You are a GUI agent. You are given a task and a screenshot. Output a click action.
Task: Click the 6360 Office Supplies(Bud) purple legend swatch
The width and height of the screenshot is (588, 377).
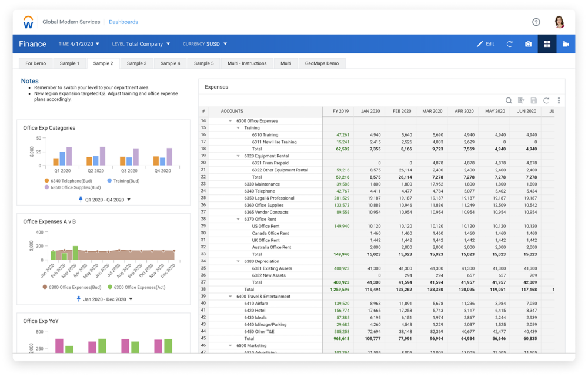tap(46, 187)
